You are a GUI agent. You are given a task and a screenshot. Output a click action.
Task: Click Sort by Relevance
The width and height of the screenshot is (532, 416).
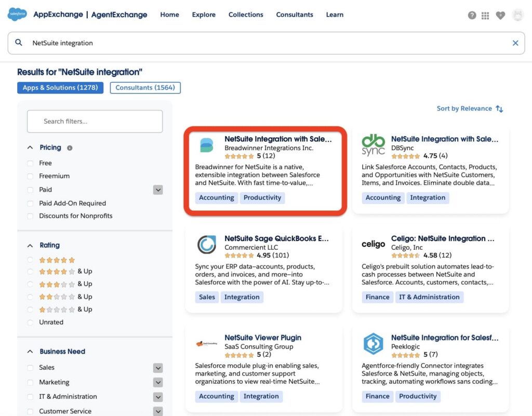(465, 109)
